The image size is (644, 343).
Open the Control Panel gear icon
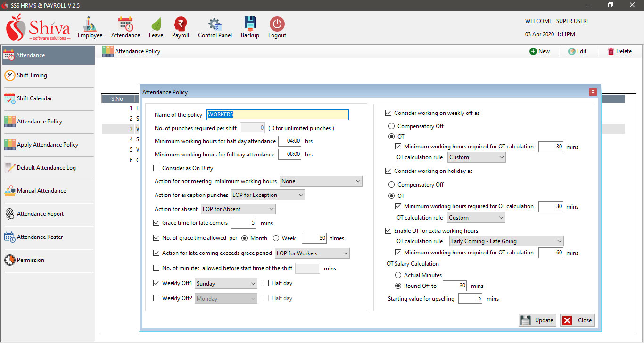[x=215, y=24]
